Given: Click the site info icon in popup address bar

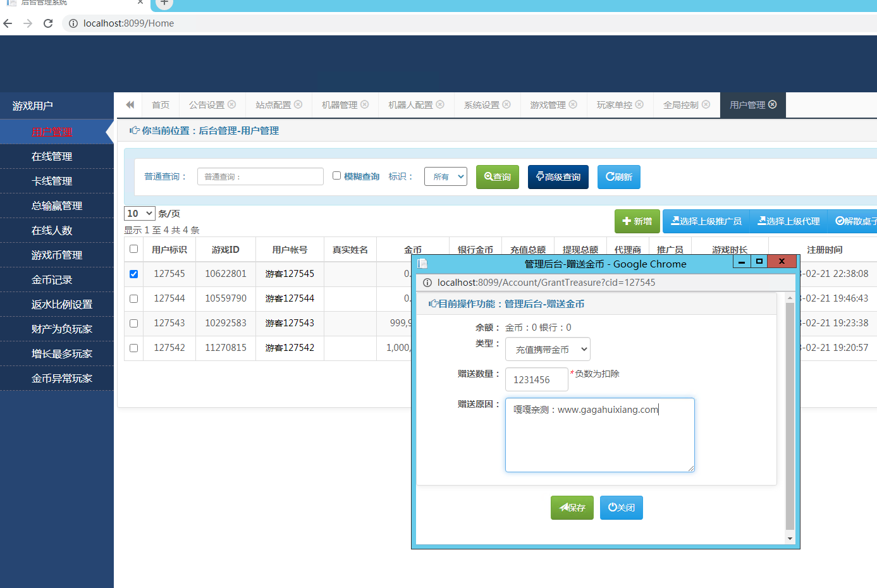Looking at the screenshot, I should click(x=427, y=283).
